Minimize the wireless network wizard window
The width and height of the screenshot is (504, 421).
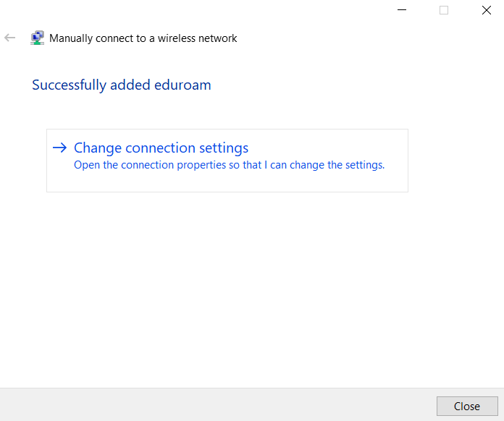pos(402,10)
